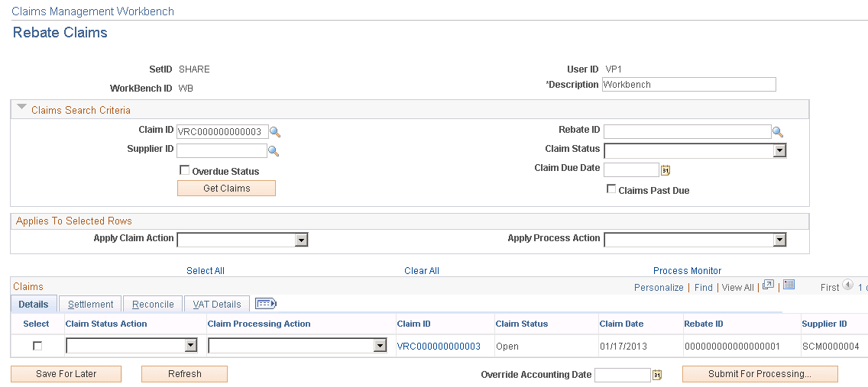Open Supplier ID lookup magnifier icon
This screenshot has width=868, height=387.
[x=274, y=151]
